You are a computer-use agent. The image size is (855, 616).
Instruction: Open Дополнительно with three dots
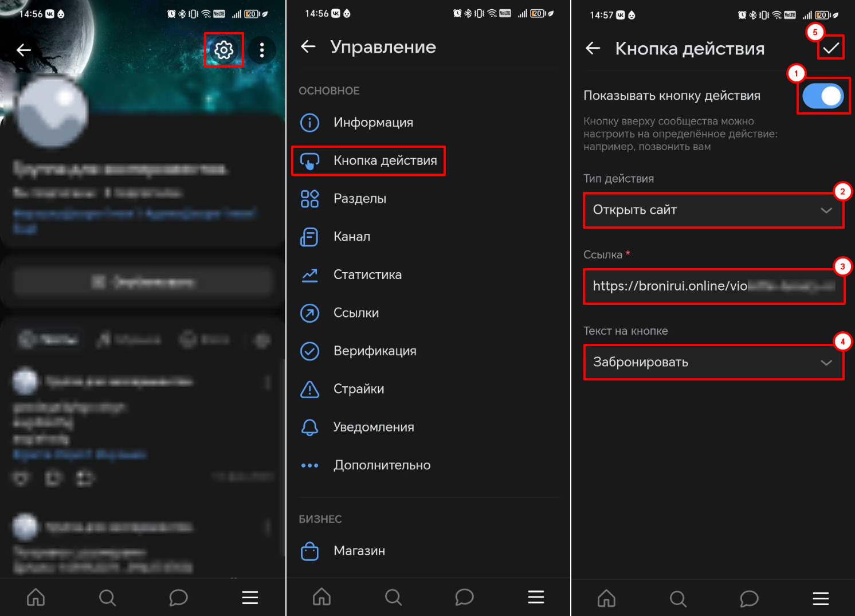point(381,465)
